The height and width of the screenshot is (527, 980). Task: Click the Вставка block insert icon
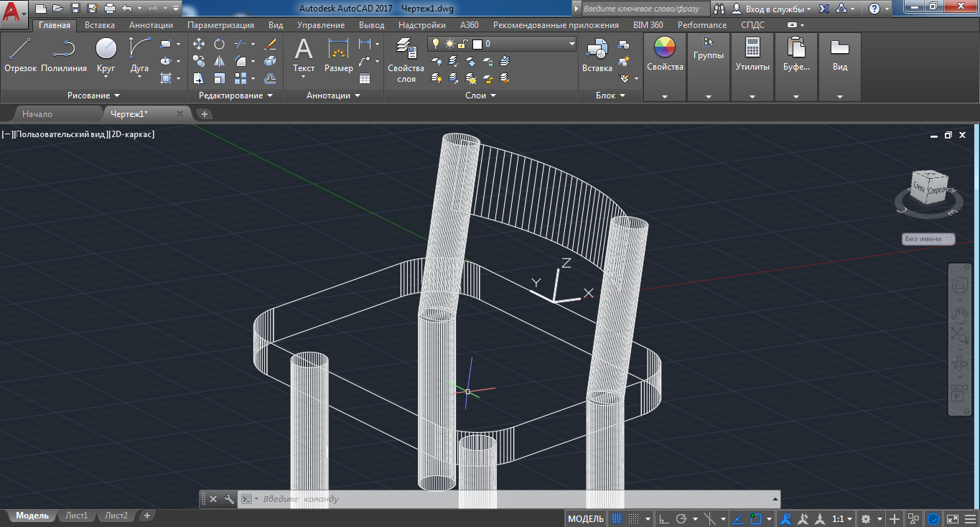[x=597, y=55]
